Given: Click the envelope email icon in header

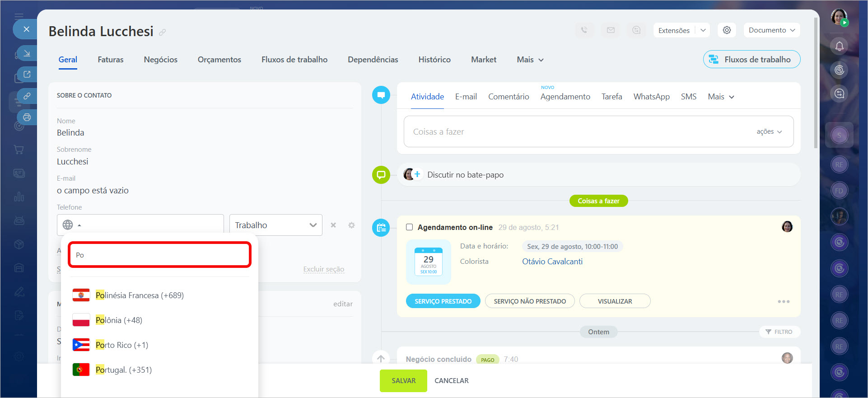Looking at the screenshot, I should [611, 30].
